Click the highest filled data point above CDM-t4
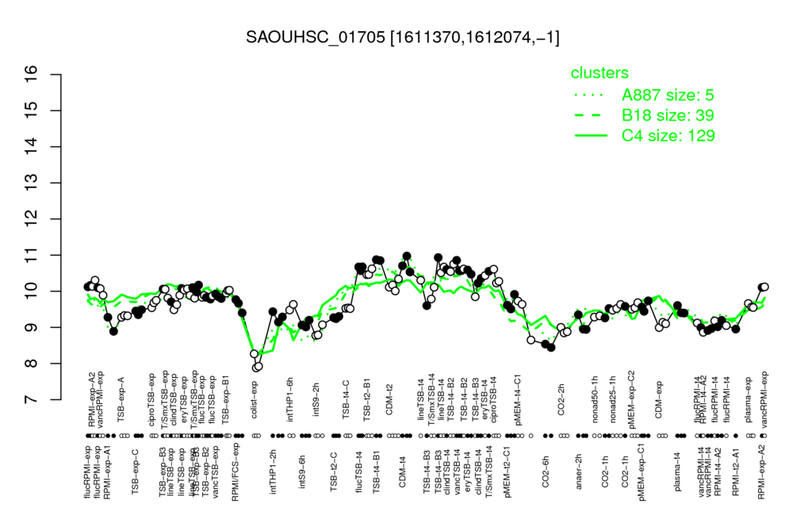The image size is (812, 508). (407, 256)
